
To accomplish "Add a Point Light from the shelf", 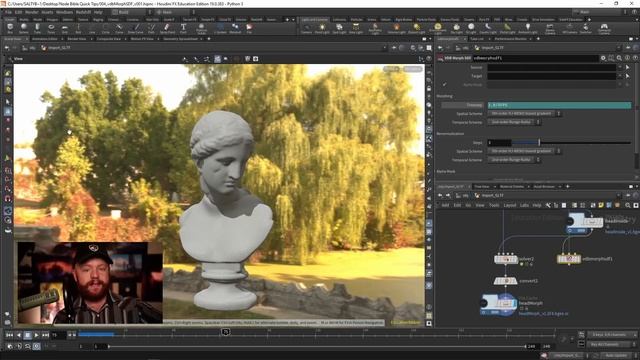I will 322,29.
